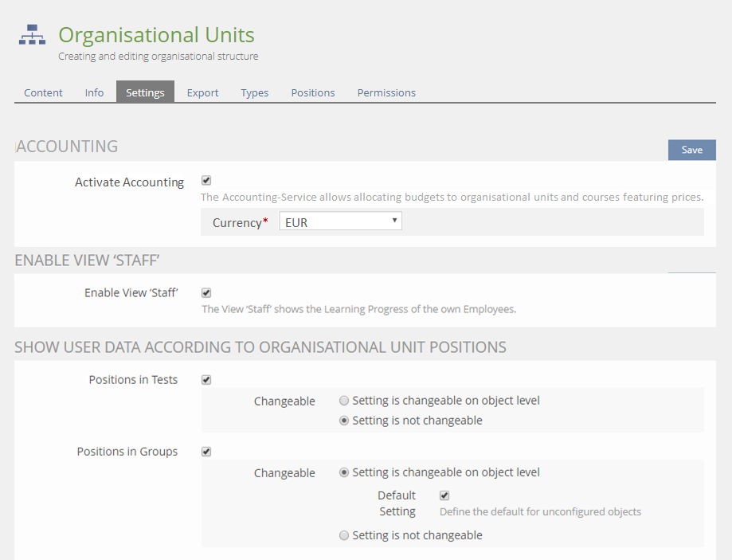Open the Positions tab
Image resolution: width=732 pixels, height=560 pixels.
click(x=312, y=92)
